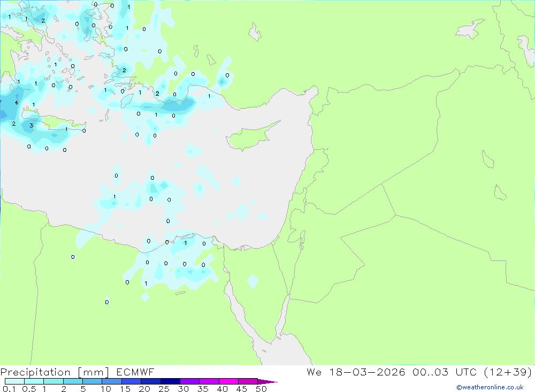Click the 'We' weekday label

click(314, 372)
